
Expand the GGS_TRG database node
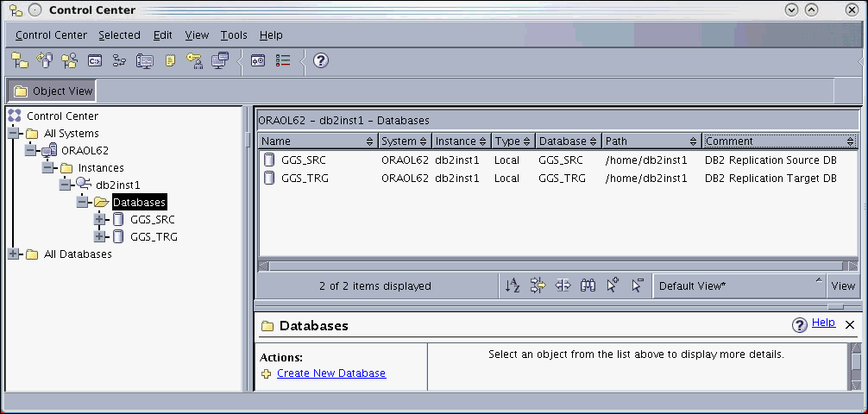[x=100, y=237]
